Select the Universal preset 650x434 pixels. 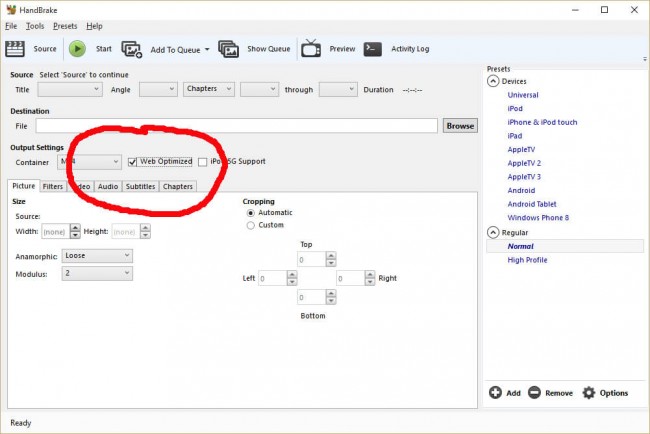pos(523,95)
